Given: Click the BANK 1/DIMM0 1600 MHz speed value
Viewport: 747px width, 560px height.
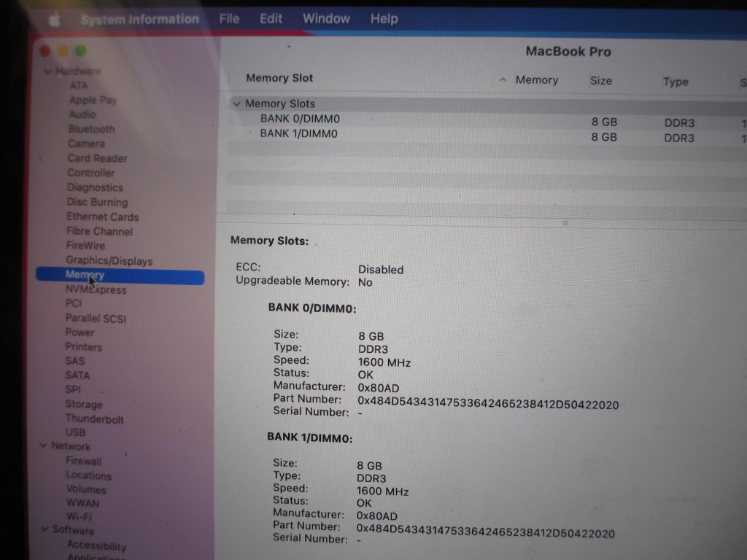Looking at the screenshot, I should coord(382,491).
